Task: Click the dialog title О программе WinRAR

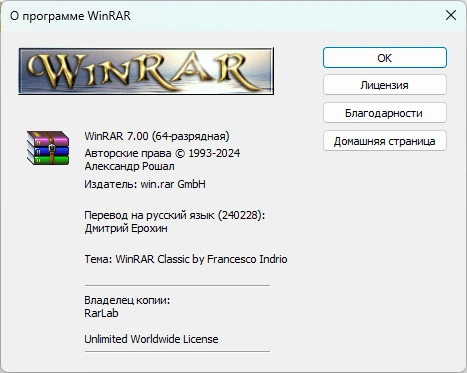Action: click(70, 16)
